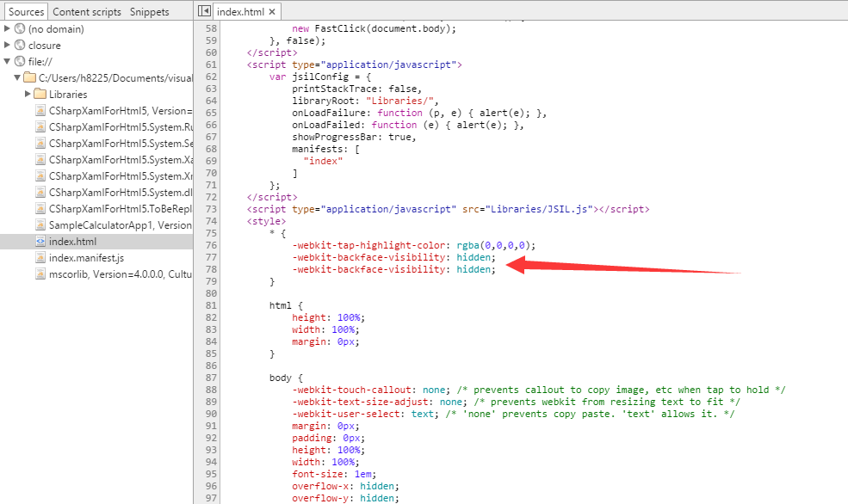Image resolution: width=848 pixels, height=504 pixels.
Task: Switch to the Content scripts tab
Action: pyautogui.click(x=88, y=12)
